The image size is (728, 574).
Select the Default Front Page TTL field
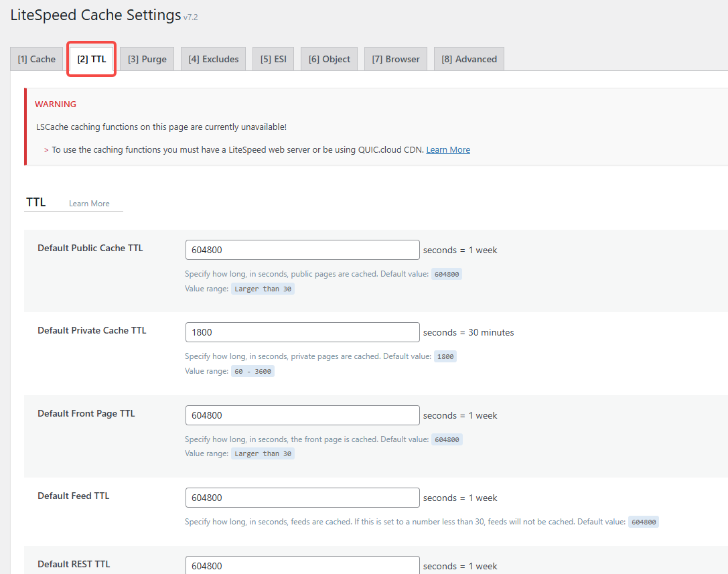[302, 415]
